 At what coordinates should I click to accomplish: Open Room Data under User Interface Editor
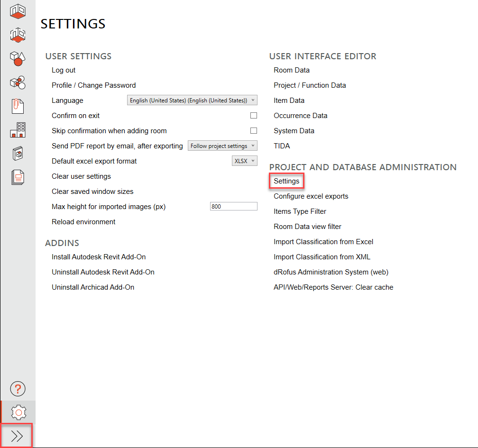(x=292, y=70)
